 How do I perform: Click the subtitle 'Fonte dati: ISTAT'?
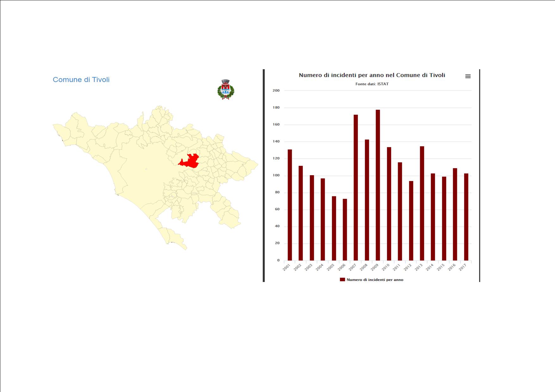pyautogui.click(x=372, y=84)
